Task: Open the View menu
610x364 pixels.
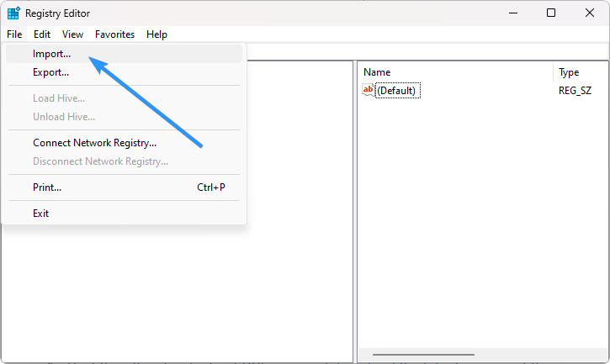Action: [x=72, y=34]
